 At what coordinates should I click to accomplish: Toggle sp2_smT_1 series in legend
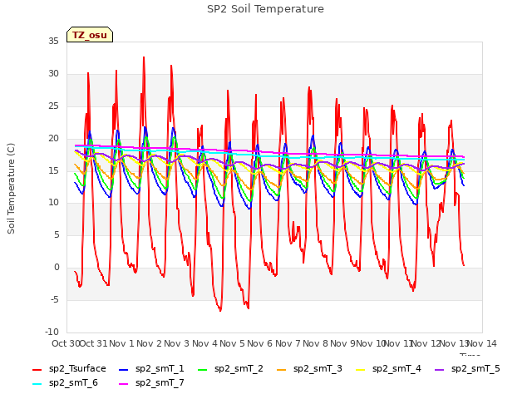click(151, 369)
